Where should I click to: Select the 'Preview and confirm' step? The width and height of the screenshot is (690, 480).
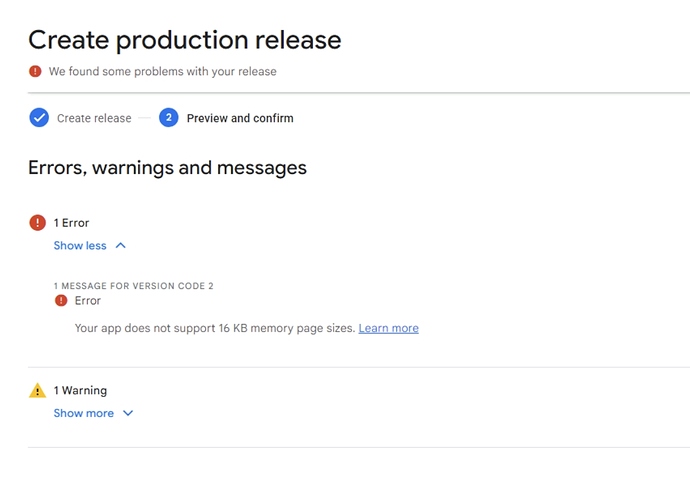tap(240, 118)
